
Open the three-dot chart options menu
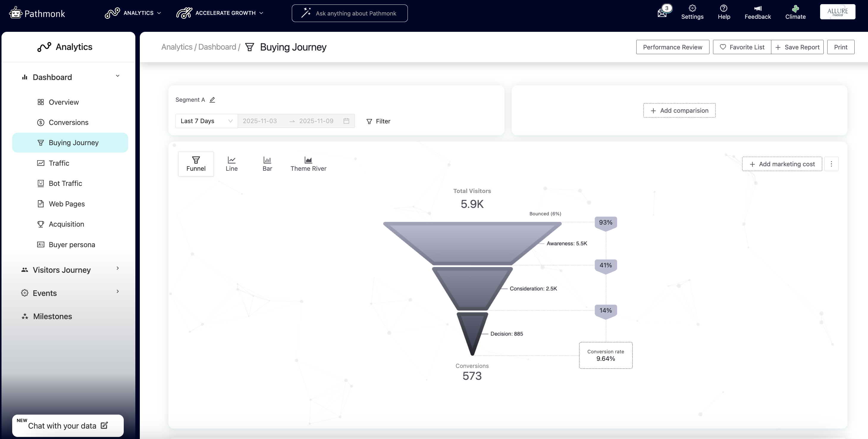coord(831,164)
